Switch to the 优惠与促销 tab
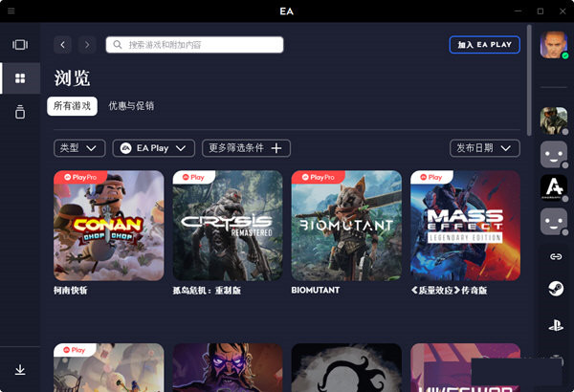The height and width of the screenshot is (392, 574). 131,106
